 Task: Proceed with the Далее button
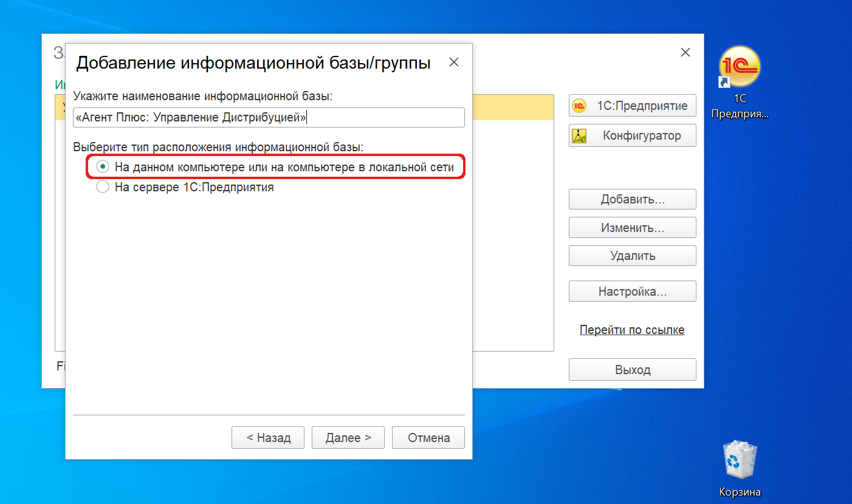click(x=348, y=437)
